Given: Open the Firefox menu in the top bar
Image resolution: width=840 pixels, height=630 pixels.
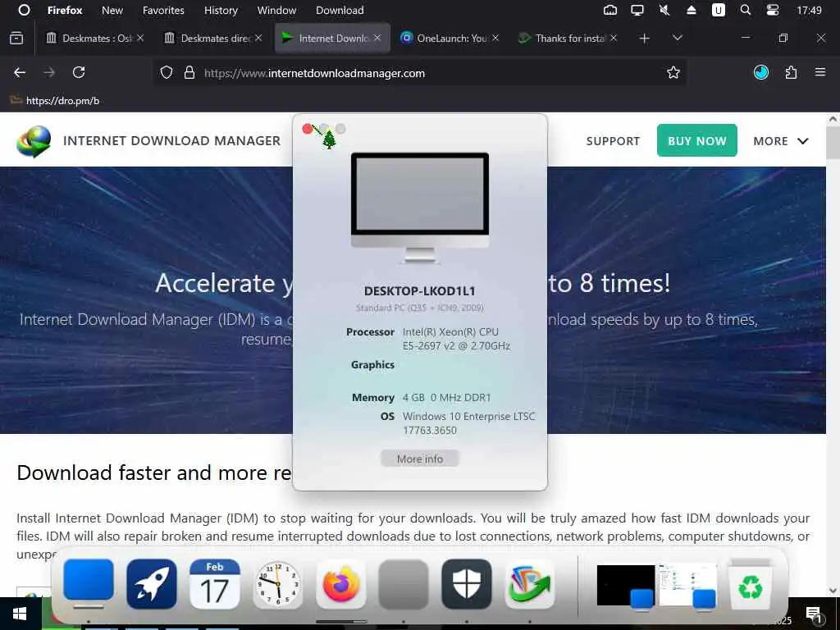Looking at the screenshot, I should [65, 10].
